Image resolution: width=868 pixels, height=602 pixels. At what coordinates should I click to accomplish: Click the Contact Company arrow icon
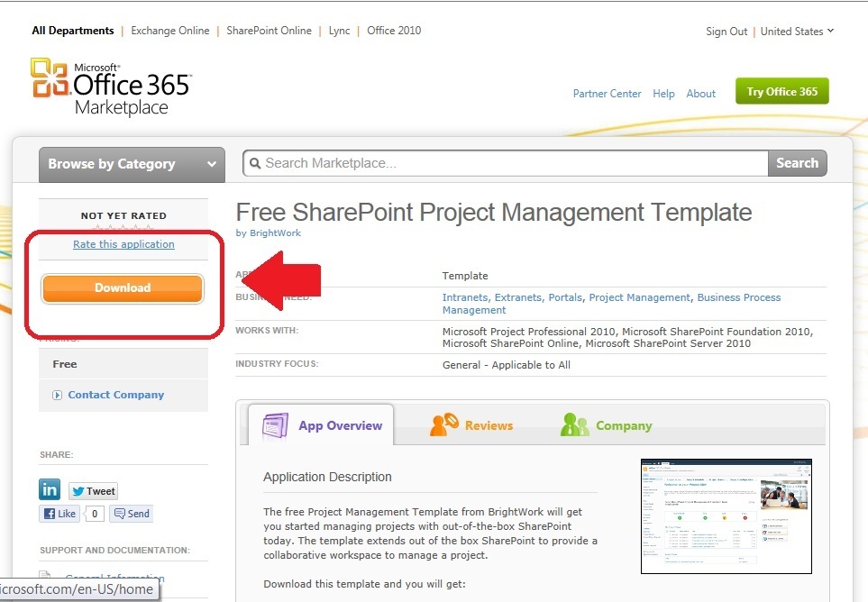tap(57, 395)
